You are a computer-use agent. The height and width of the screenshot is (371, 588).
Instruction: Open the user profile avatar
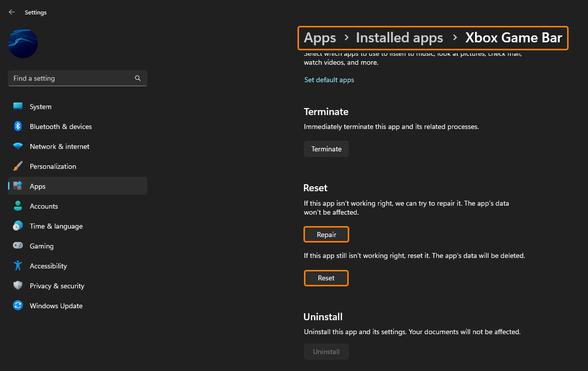[23, 43]
